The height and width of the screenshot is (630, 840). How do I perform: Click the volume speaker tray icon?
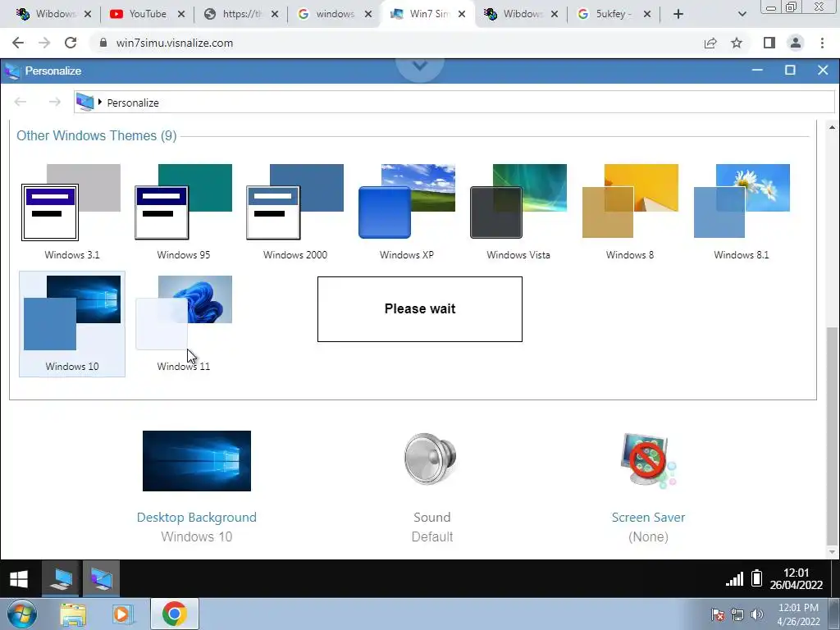tap(757, 614)
